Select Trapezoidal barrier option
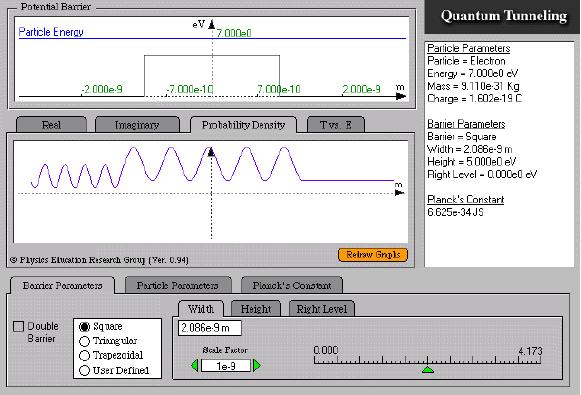This screenshot has width=581, height=395. [84, 356]
